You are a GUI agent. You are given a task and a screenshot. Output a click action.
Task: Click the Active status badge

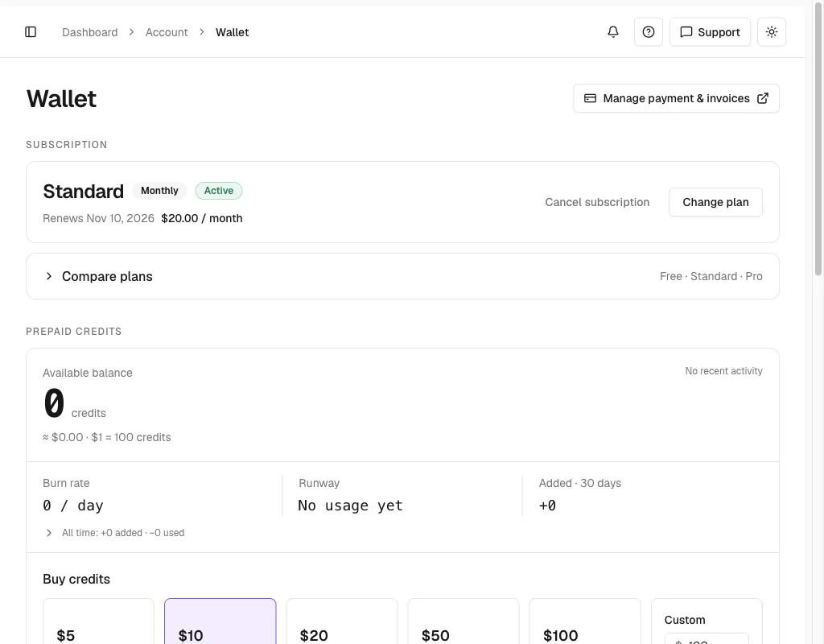click(219, 191)
